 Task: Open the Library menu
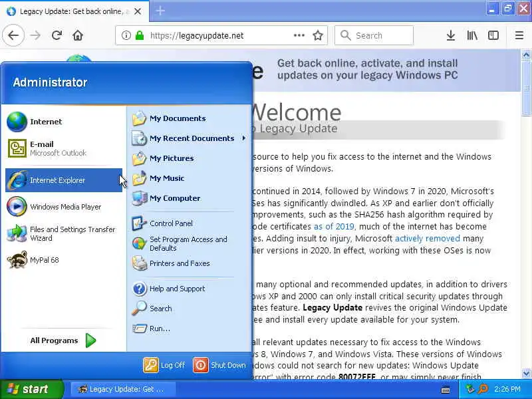click(472, 35)
